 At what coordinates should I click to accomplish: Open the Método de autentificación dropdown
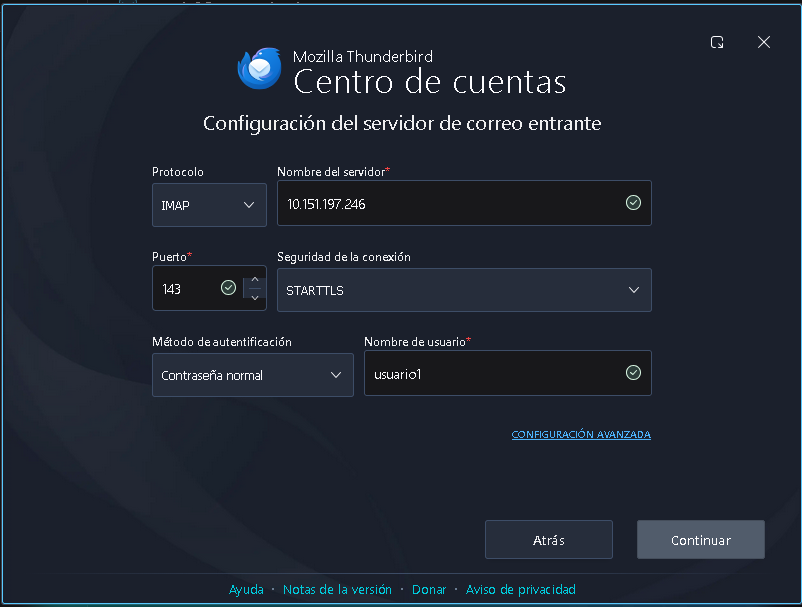point(253,375)
